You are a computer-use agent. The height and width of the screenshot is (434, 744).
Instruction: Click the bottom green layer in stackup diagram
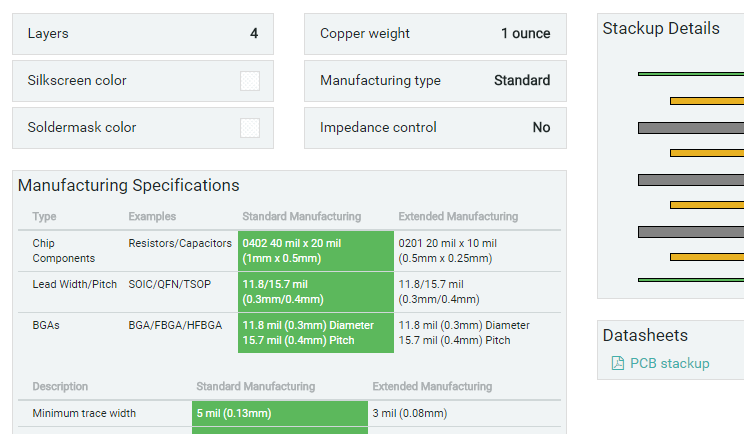690,279
